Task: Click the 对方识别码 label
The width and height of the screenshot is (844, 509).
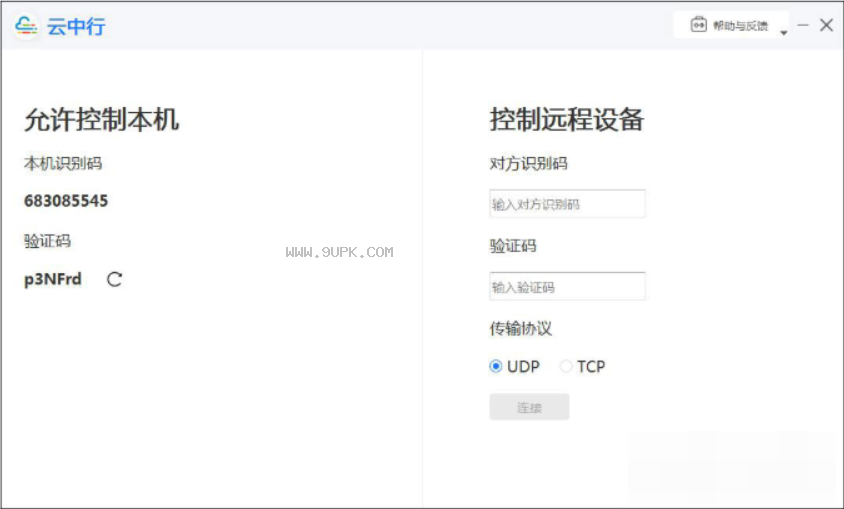Action: pyautogui.click(x=529, y=164)
